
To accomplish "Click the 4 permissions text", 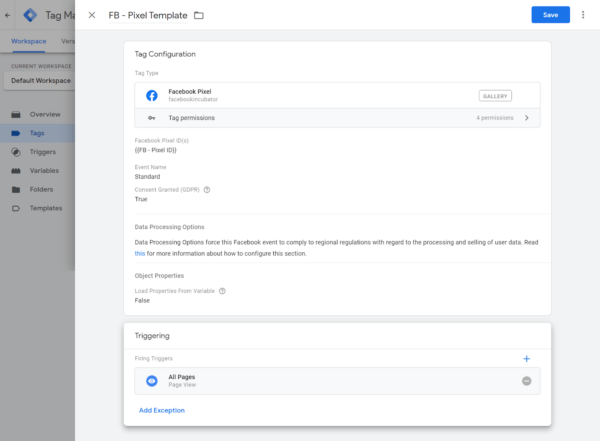I will [495, 118].
